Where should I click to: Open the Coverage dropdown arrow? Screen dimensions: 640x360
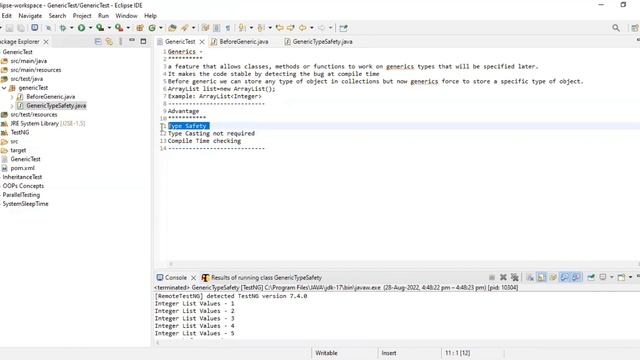pyautogui.click(x=109, y=28)
